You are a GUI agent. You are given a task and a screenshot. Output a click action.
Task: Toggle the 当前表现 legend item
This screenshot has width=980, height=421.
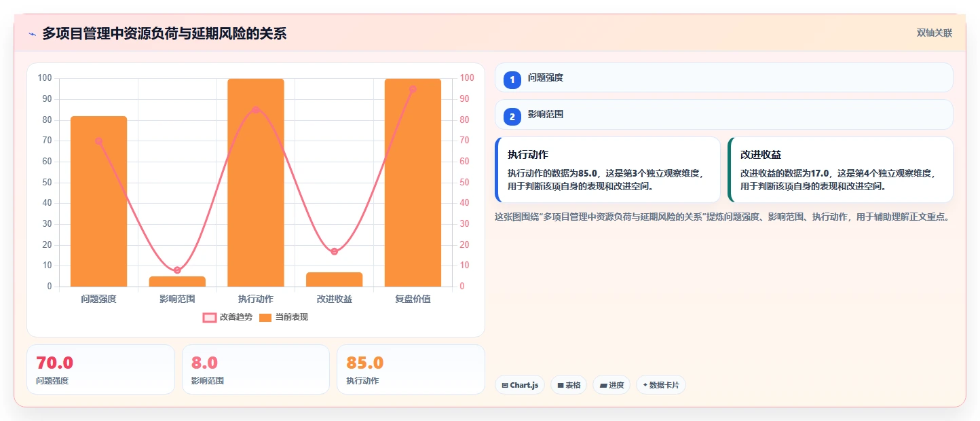(284, 317)
